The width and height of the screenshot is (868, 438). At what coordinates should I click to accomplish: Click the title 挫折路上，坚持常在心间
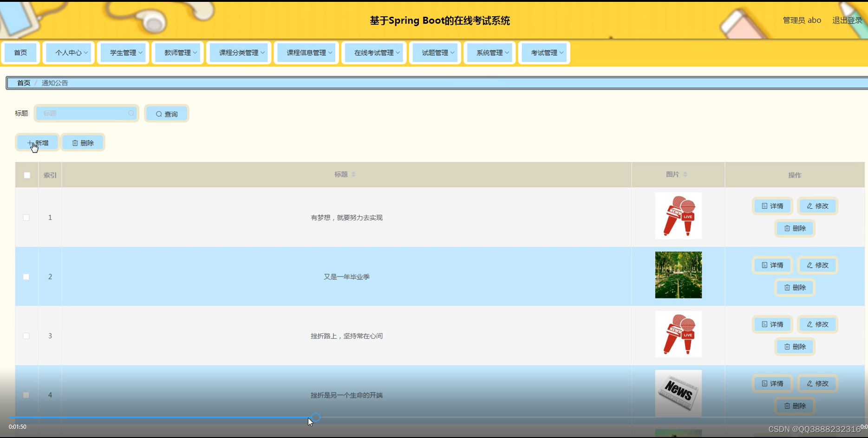(x=346, y=336)
